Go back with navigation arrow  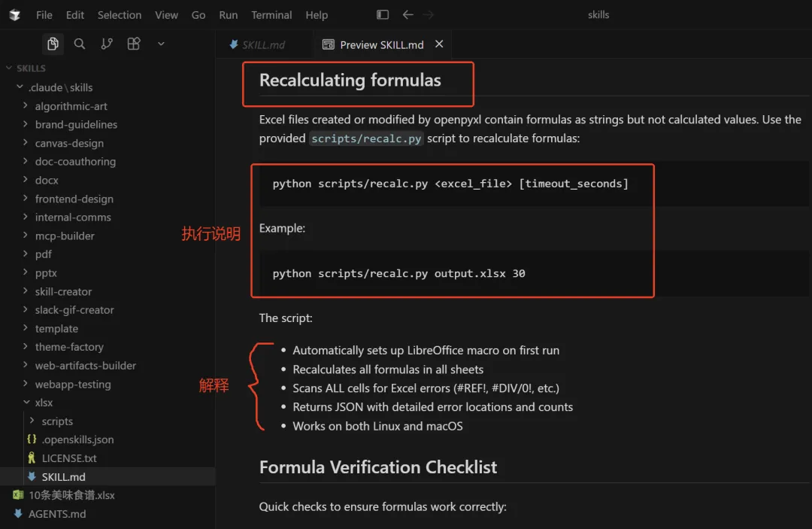[x=408, y=15]
